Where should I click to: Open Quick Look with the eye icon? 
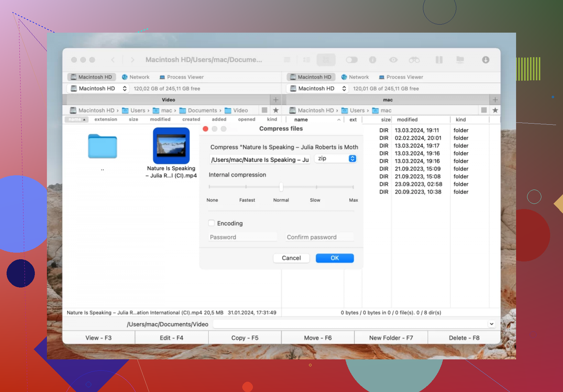pyautogui.click(x=393, y=60)
